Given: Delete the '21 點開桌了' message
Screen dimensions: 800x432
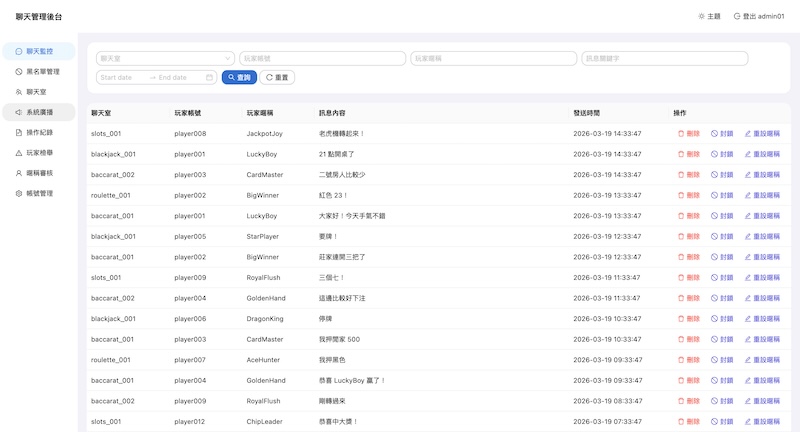Looking at the screenshot, I should [x=689, y=154].
